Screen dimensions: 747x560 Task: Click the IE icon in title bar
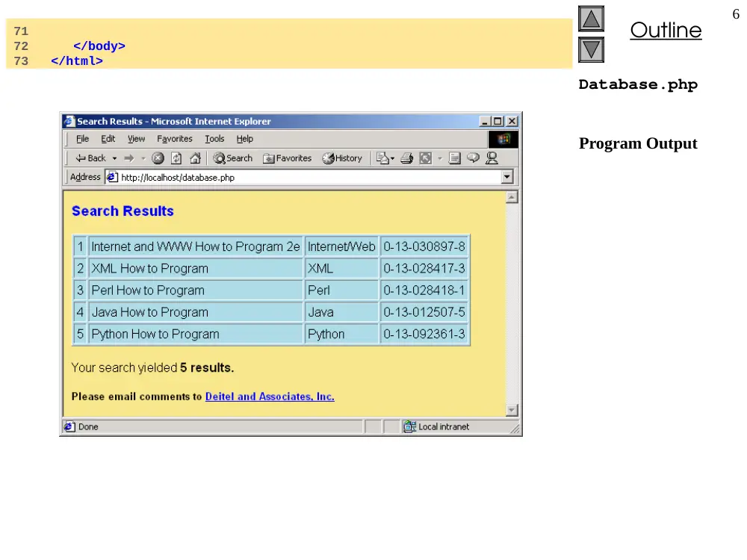[x=69, y=121]
